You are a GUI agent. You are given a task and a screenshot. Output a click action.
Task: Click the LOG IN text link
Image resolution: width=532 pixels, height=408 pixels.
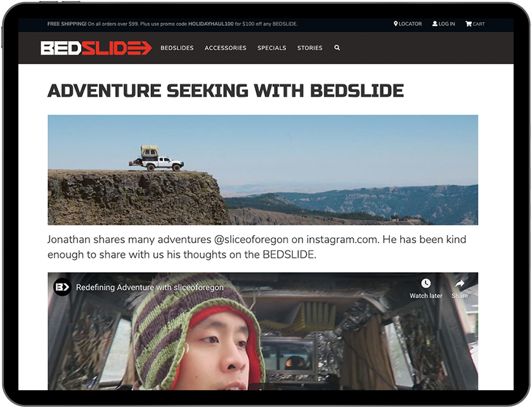[x=446, y=23]
